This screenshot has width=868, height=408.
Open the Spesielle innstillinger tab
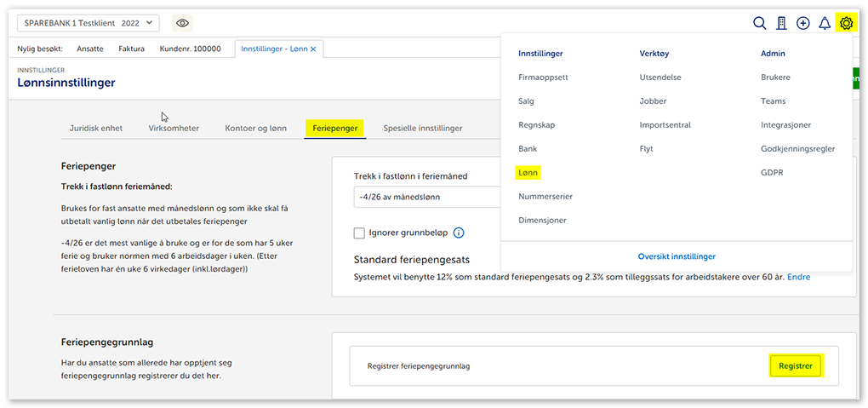coord(422,128)
